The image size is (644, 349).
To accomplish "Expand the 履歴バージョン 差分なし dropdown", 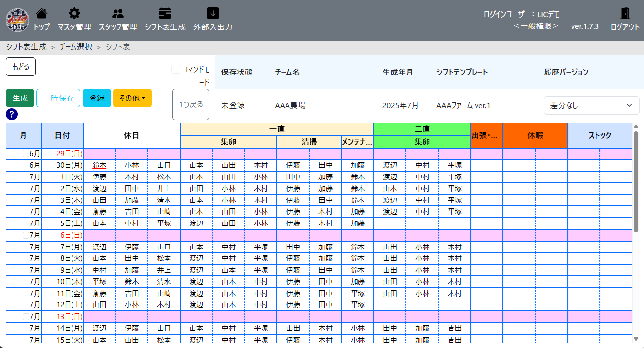I will [591, 105].
